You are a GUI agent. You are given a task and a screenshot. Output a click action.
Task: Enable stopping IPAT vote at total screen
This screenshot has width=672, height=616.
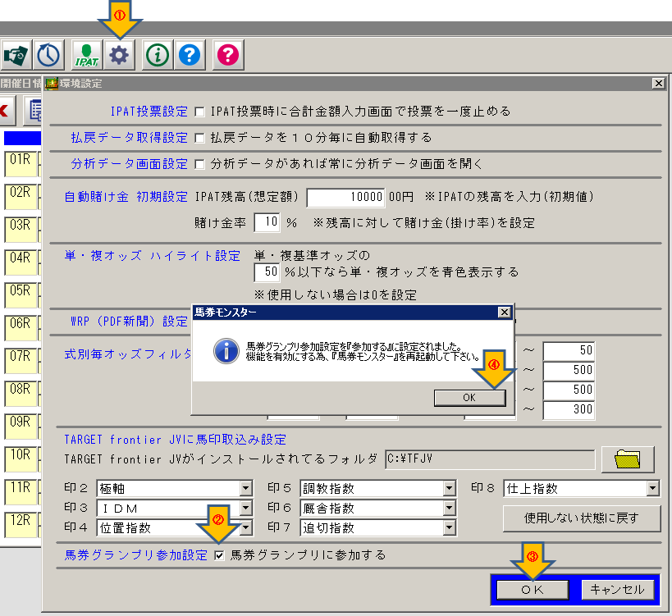pyautogui.click(x=199, y=112)
